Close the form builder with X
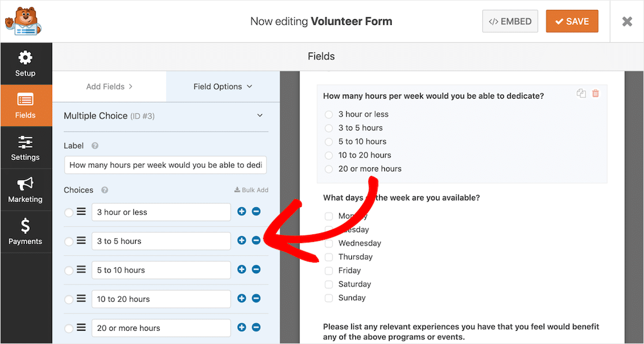Viewport: 644px width, 344px height. pyautogui.click(x=627, y=21)
